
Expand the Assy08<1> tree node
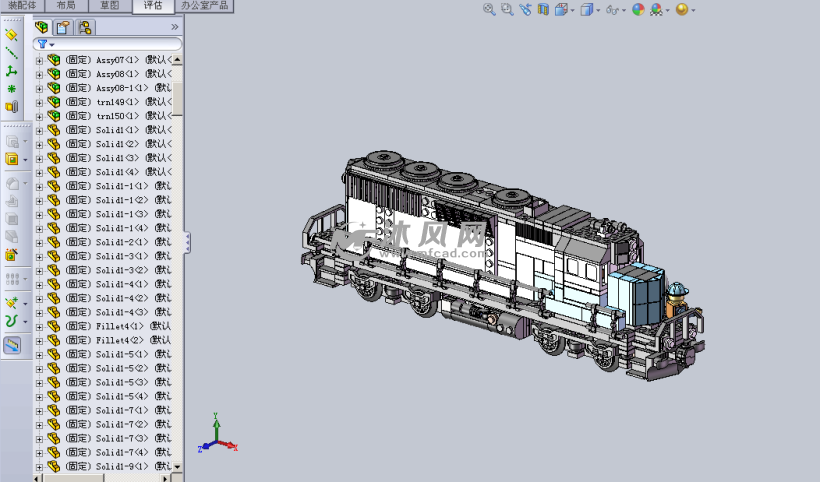click(39, 74)
